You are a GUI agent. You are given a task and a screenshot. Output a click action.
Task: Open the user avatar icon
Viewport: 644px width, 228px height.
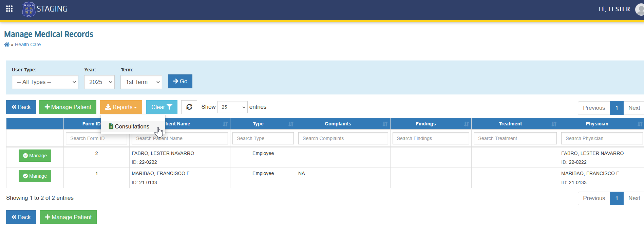coord(640,9)
